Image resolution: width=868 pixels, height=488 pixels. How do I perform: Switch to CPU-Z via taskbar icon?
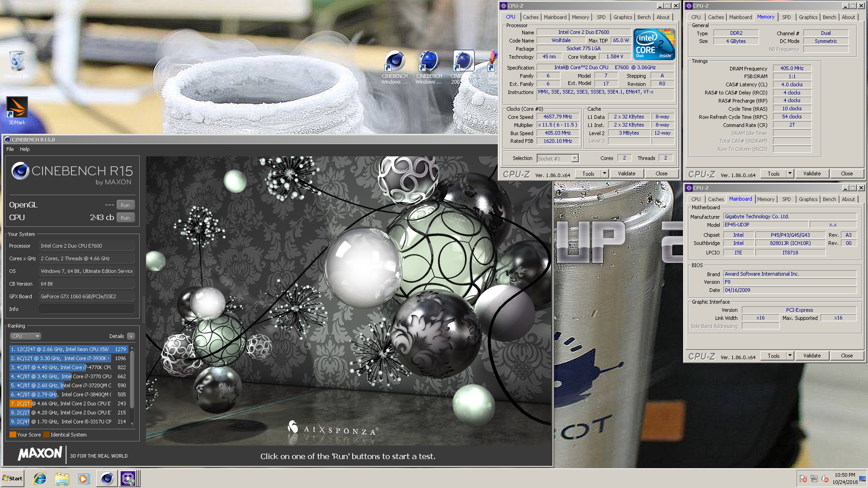tap(128, 479)
